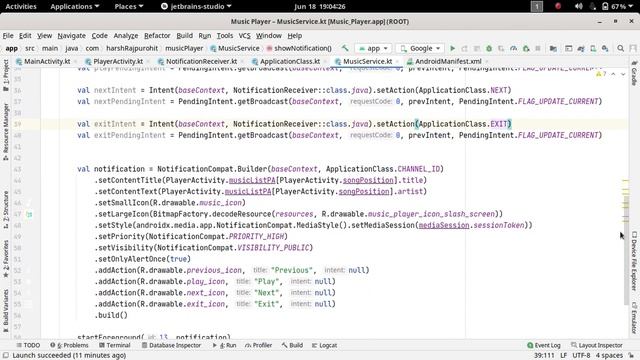640x360 pixels.
Task: Open the Problems tool window
Action: pos(69,345)
